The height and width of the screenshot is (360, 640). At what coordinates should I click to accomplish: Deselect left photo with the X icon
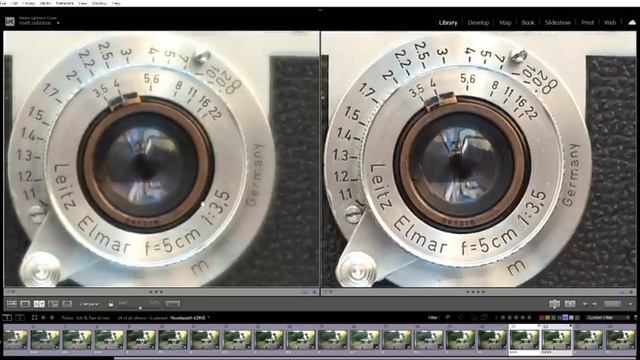coord(314,292)
